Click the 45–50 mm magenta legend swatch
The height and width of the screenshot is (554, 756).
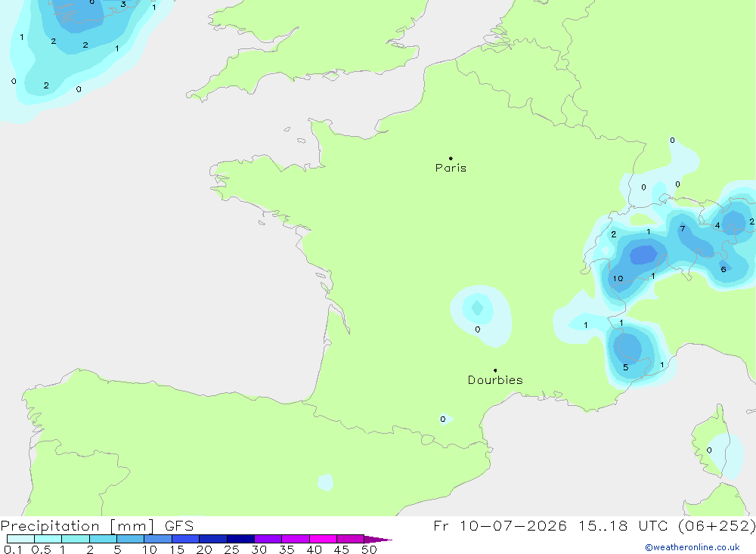(x=350, y=539)
